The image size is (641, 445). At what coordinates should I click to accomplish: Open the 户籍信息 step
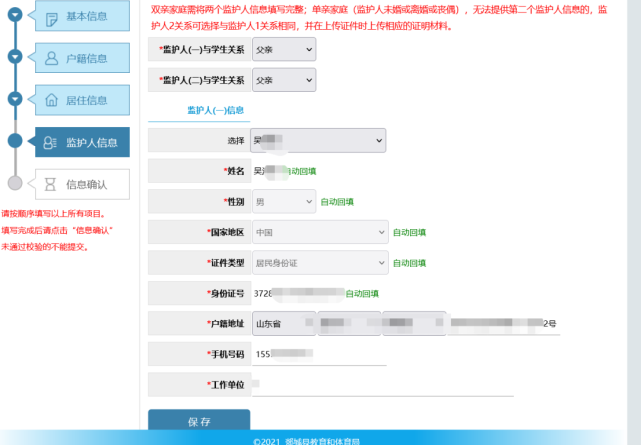[x=82, y=58]
